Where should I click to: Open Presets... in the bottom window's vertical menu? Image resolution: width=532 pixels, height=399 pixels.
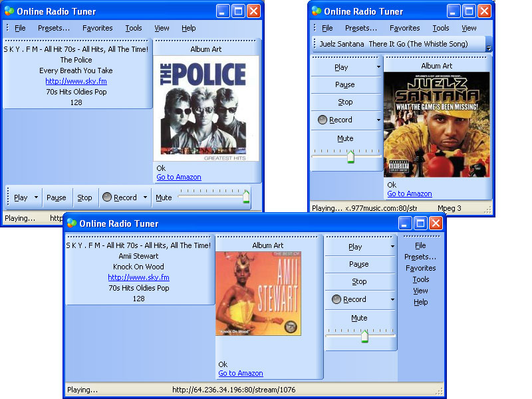tap(420, 257)
